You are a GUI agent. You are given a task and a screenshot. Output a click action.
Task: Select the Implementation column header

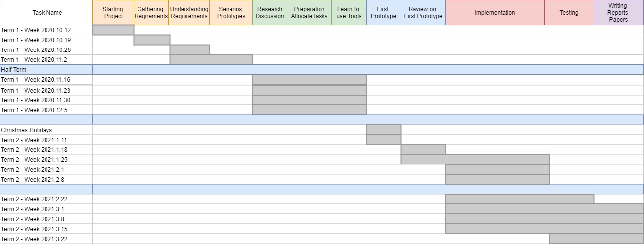tap(495, 13)
